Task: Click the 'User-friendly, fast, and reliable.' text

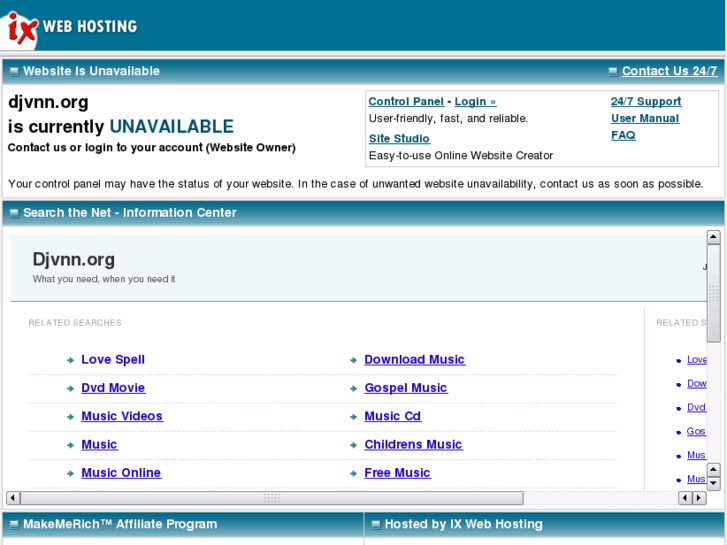Action: (448, 119)
